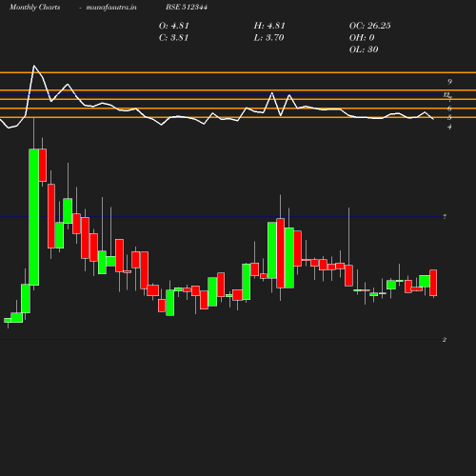Select the 'BSE 512344' stock code
Image resolution: width=476 pixels, height=476 pixels.
point(187,7)
